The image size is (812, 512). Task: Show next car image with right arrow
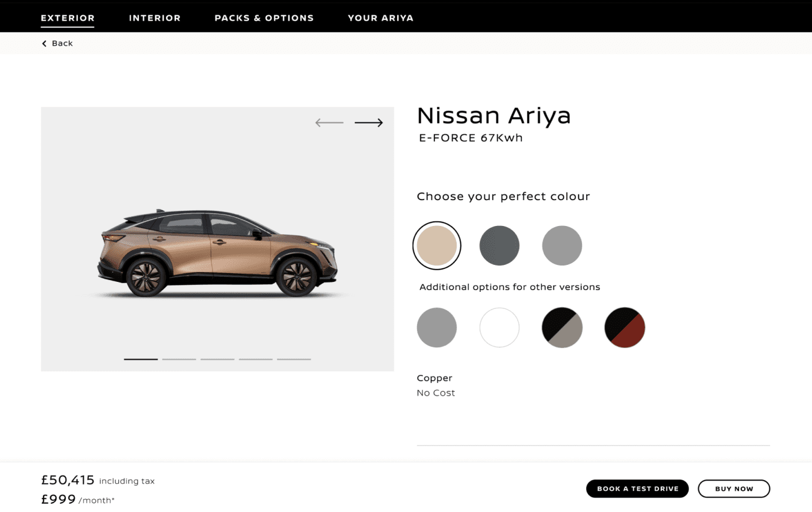[369, 122]
